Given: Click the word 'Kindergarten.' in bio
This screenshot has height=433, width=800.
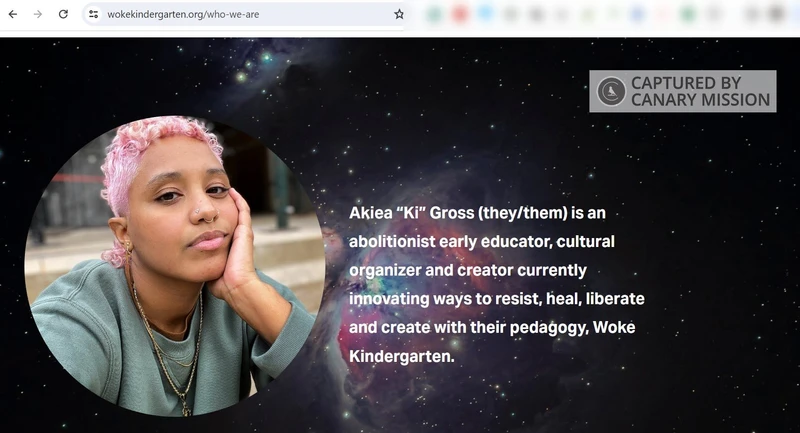Looking at the screenshot, I should (402, 356).
